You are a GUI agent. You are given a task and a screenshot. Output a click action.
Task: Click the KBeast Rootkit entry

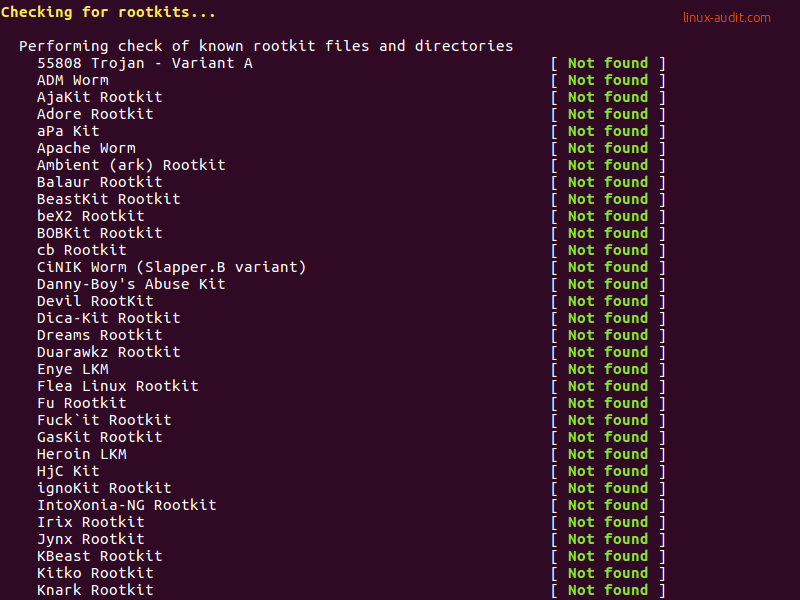coord(100,556)
